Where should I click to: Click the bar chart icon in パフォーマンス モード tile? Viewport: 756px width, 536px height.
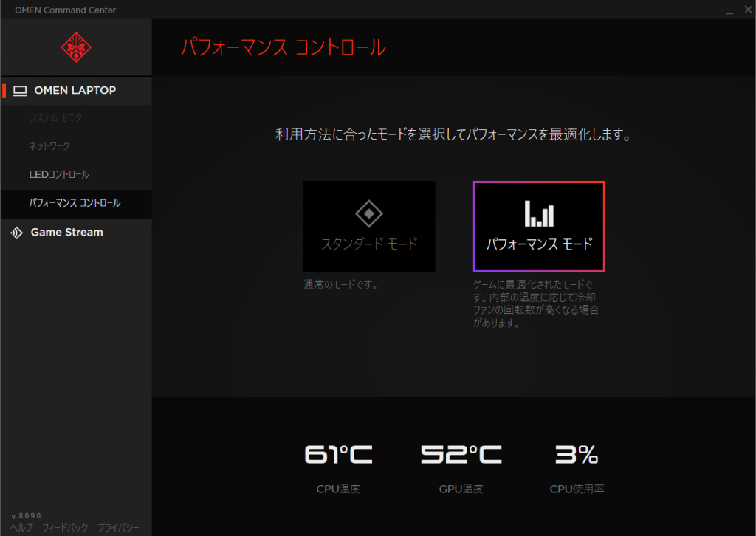pyautogui.click(x=539, y=213)
